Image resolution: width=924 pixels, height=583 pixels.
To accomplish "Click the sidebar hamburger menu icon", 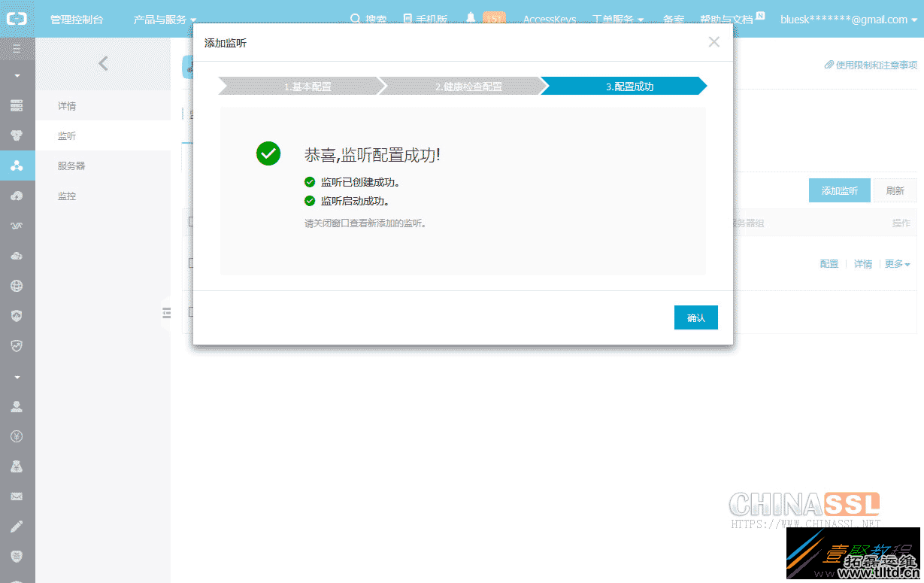I will point(17,49).
